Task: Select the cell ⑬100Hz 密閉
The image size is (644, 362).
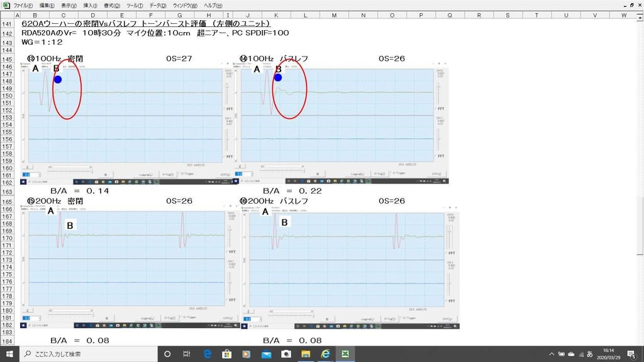Action: point(55,58)
